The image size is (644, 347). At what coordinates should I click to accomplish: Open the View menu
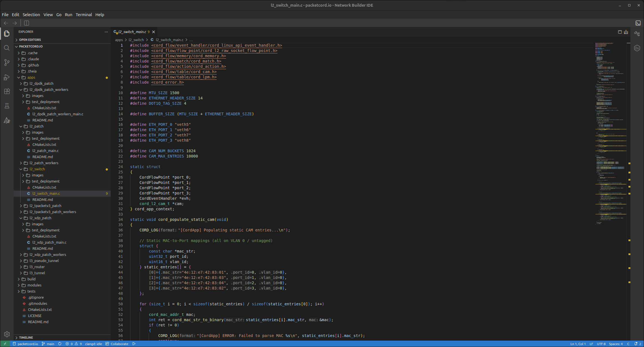[x=48, y=15]
